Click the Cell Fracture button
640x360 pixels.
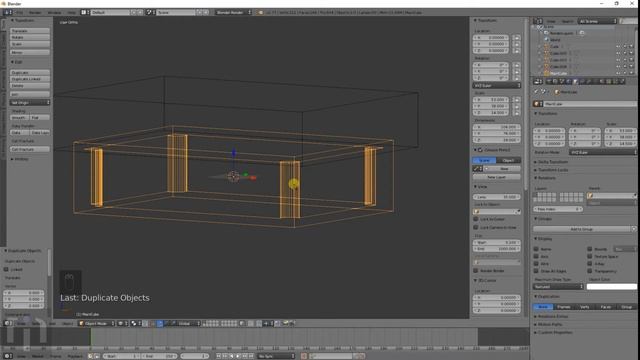[30, 149]
